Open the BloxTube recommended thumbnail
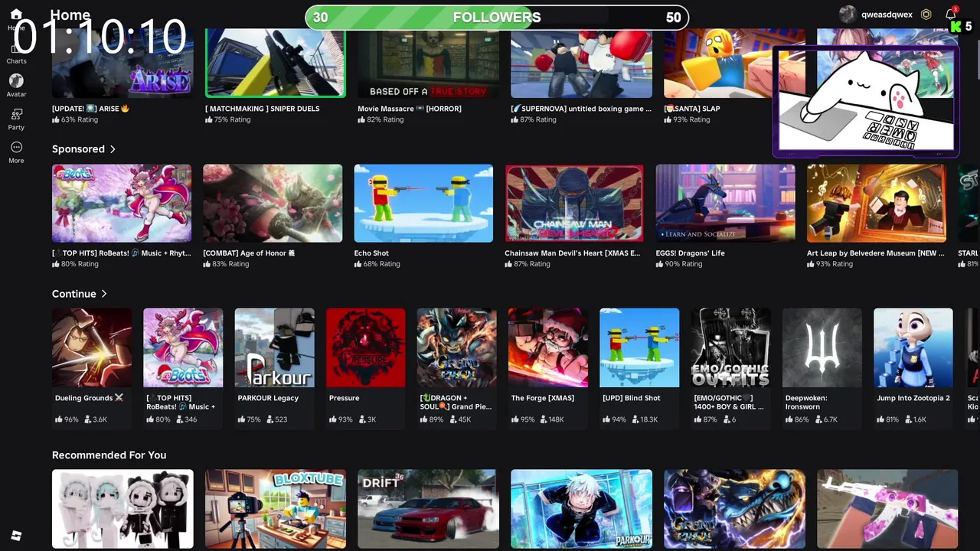 pos(276,509)
